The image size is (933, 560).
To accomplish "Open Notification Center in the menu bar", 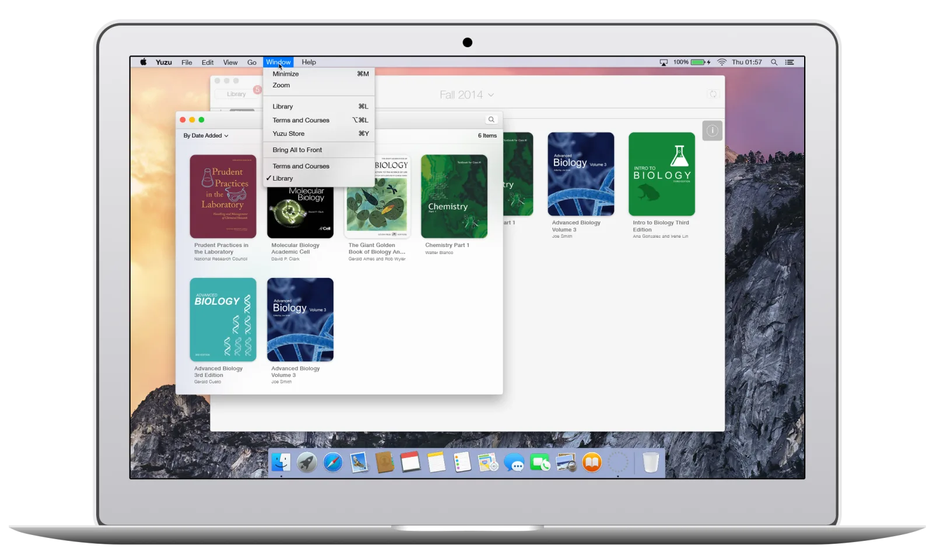I will click(x=790, y=62).
